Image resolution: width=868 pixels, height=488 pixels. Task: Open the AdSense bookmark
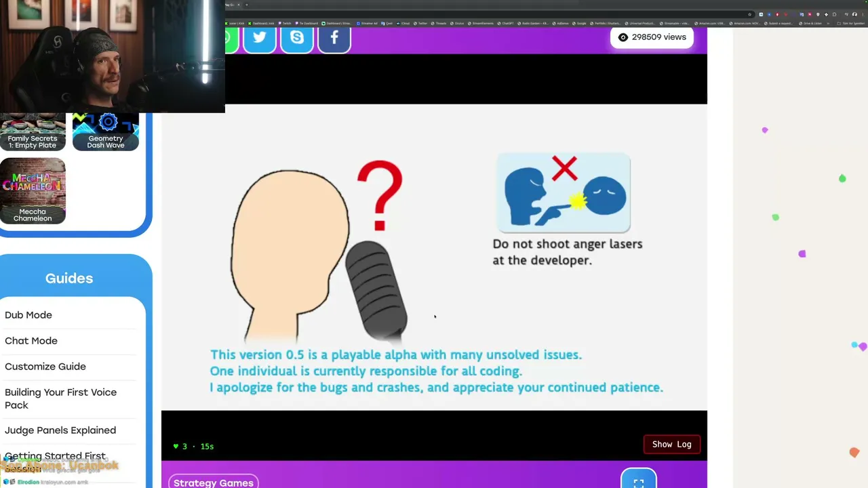click(x=561, y=23)
